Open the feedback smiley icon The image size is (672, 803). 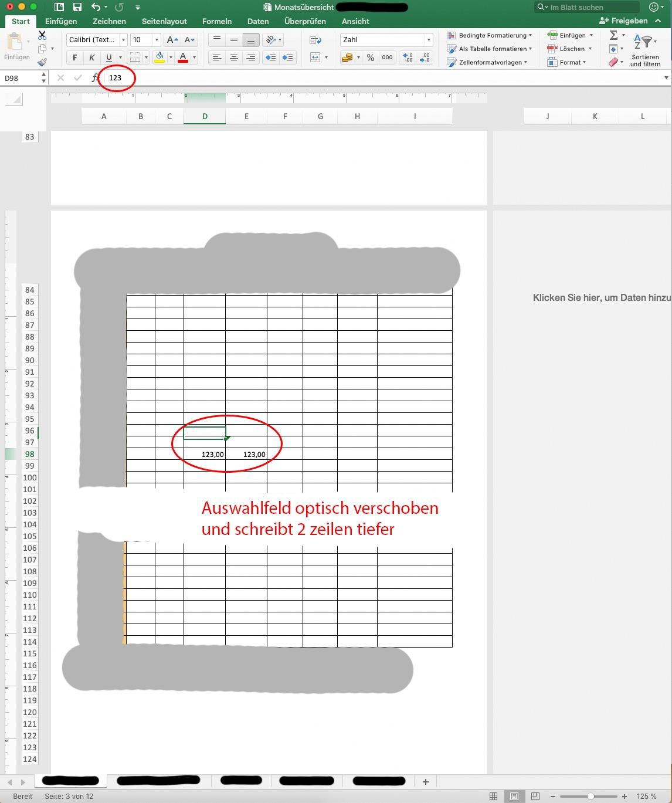655,7
